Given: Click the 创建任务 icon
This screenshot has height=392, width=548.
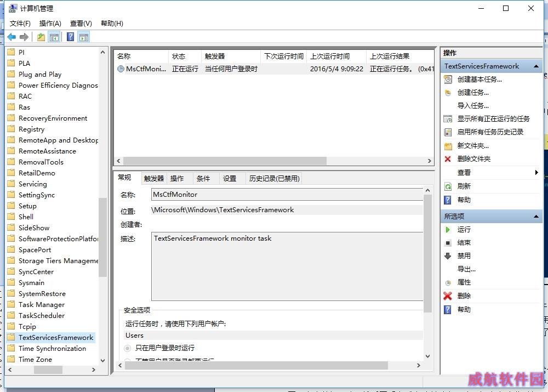Looking at the screenshot, I should pyautogui.click(x=448, y=93).
